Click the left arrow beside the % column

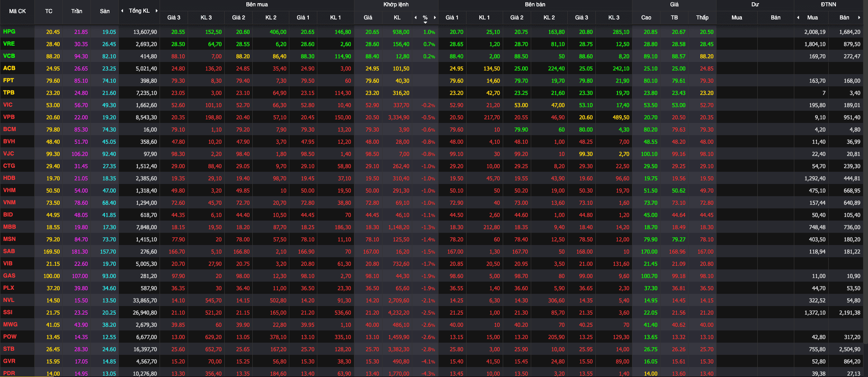[415, 18]
